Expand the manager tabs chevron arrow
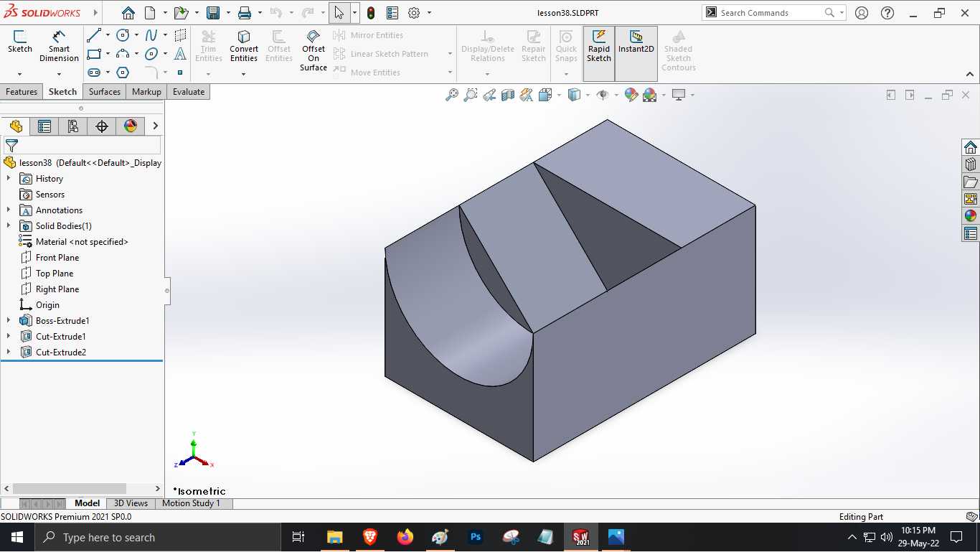This screenshot has width=980, height=560. (155, 126)
